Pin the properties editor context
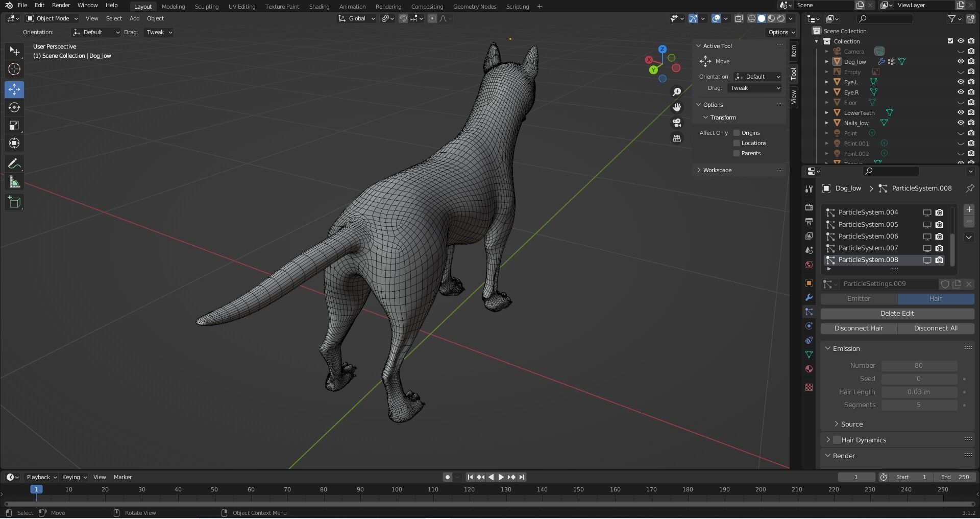980x519 pixels. click(969, 188)
